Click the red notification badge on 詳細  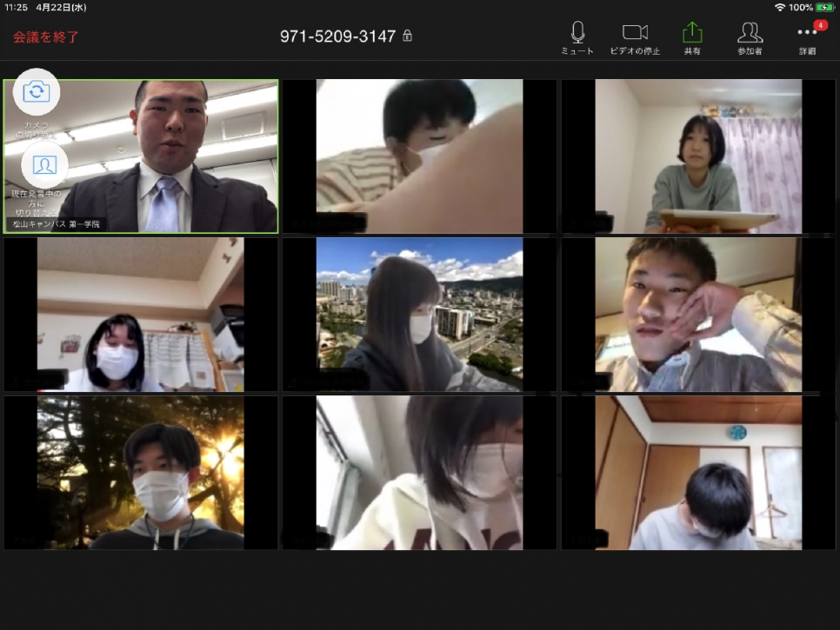pos(820,25)
